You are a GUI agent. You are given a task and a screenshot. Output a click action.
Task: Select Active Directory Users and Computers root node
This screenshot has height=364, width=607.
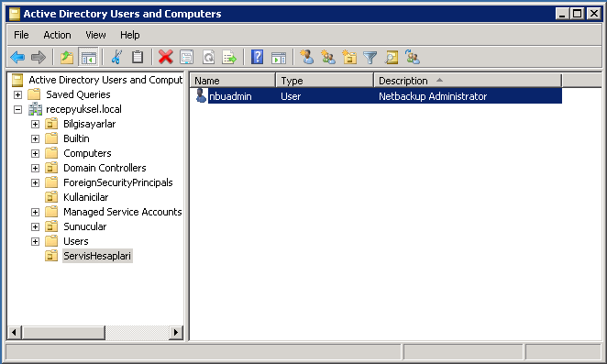105,80
